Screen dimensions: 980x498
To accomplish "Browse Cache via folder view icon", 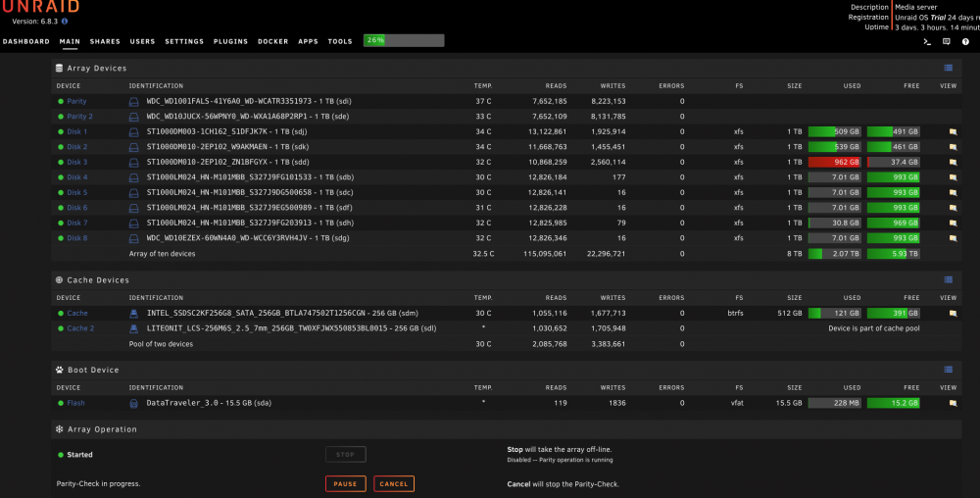I will (x=953, y=313).
